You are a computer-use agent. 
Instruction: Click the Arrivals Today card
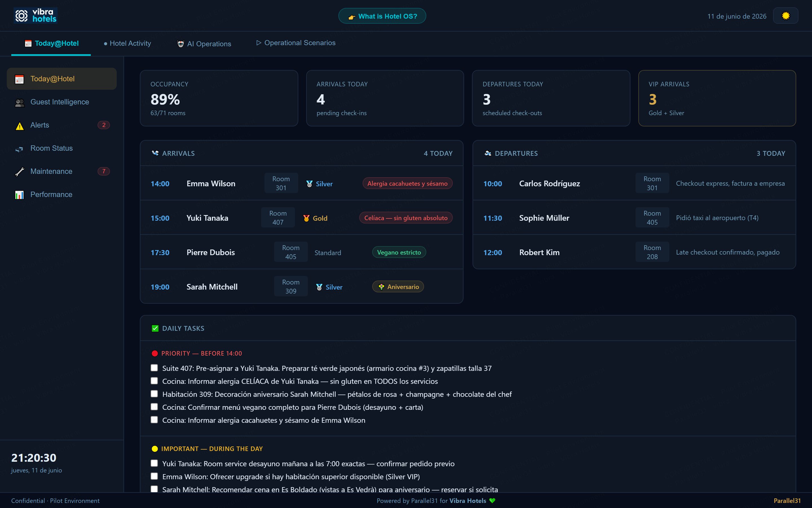coord(385,98)
